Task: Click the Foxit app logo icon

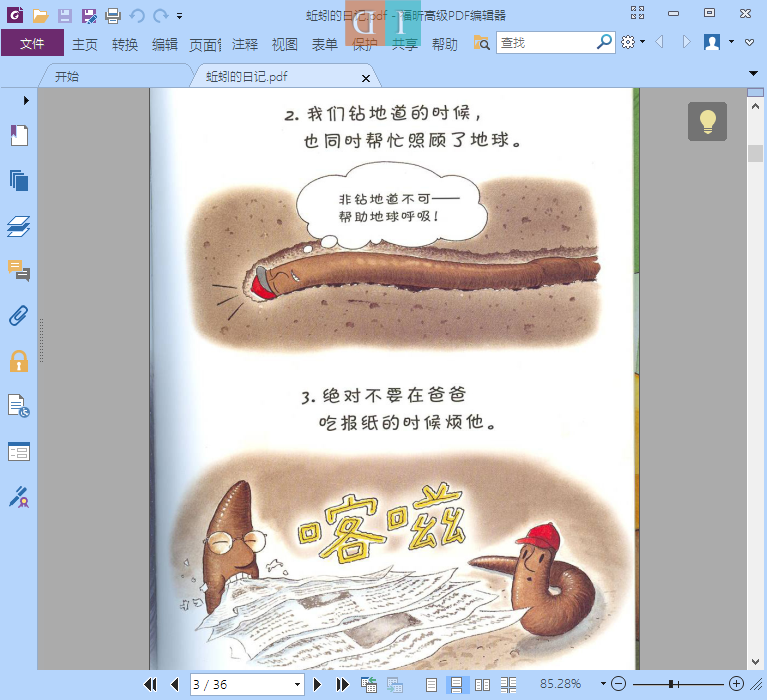Action: [x=15, y=15]
